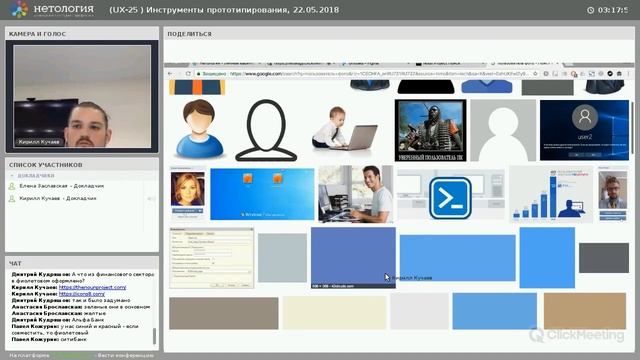The height and width of the screenshot is (360, 640).
Task: Click the participant icon beside Елена Заславская
Action: click(x=12, y=186)
